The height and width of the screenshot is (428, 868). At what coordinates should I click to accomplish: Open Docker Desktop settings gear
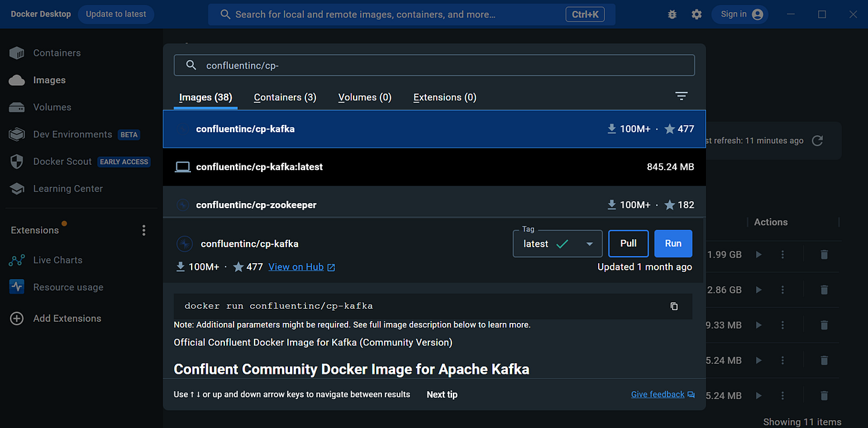696,14
